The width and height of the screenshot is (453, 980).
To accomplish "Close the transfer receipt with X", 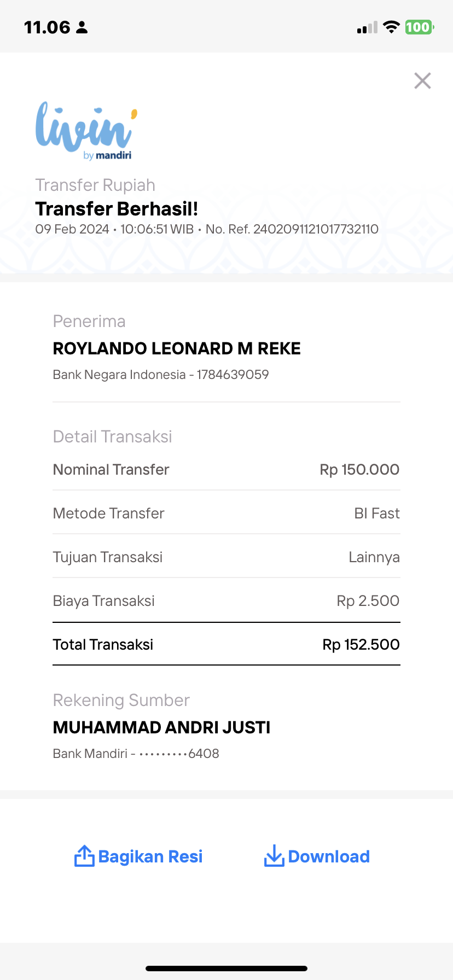I will point(422,80).
